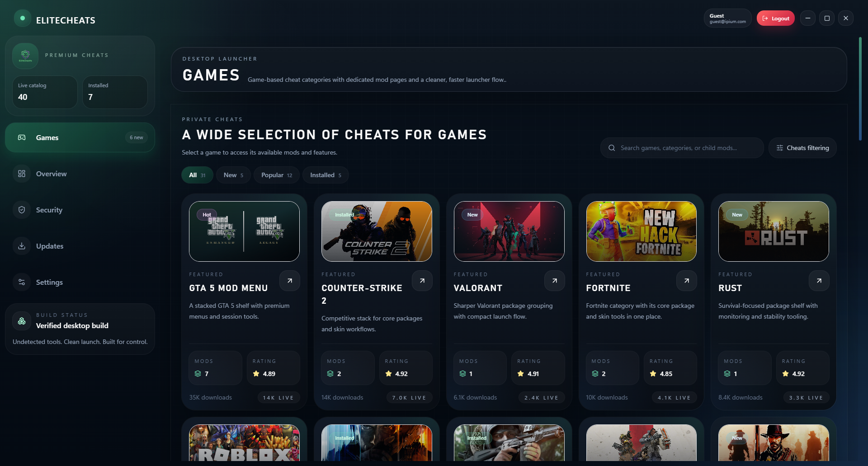868x466 pixels.
Task: Open Settings in the sidebar
Action: (x=80, y=282)
